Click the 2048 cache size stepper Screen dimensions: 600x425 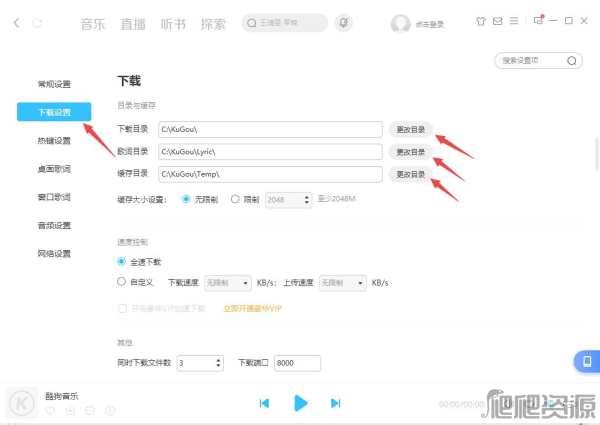[x=289, y=200]
